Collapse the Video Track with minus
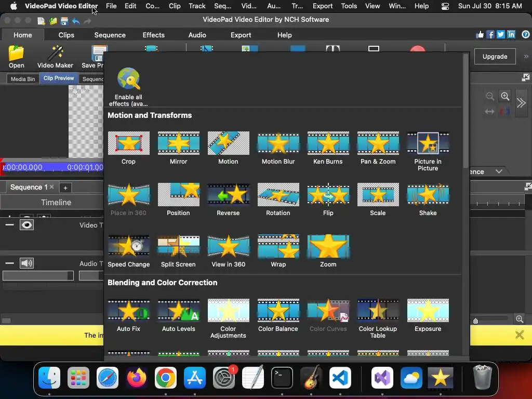The height and width of the screenshot is (399, 532). pyautogui.click(x=9, y=225)
